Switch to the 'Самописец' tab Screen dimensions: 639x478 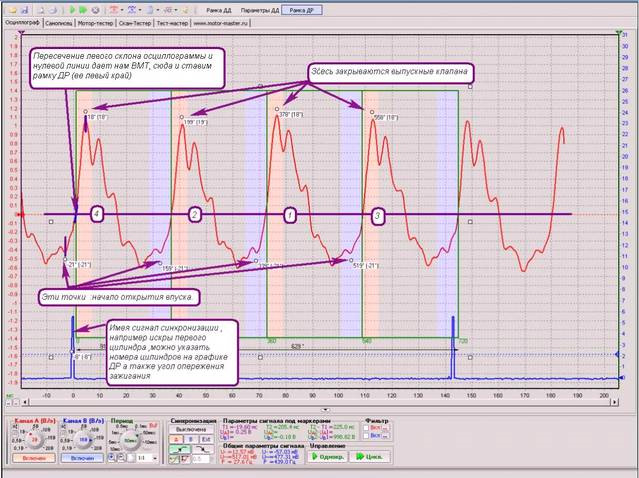click(x=59, y=23)
